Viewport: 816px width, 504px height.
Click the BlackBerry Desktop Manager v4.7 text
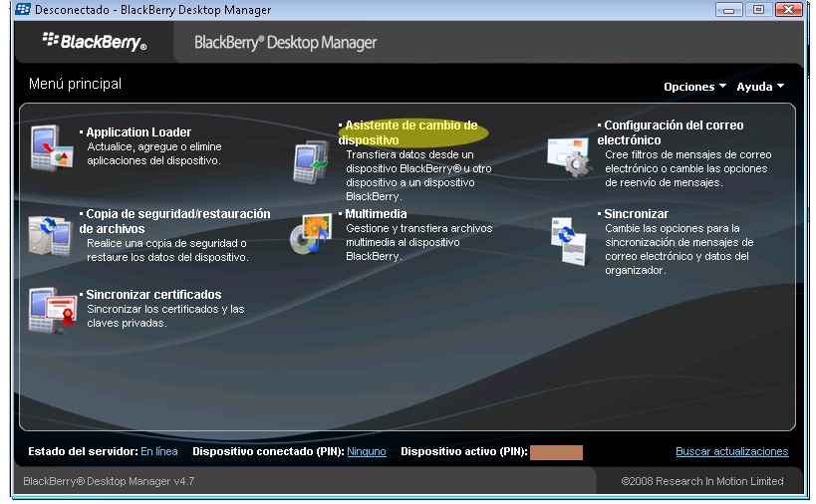[109, 482]
